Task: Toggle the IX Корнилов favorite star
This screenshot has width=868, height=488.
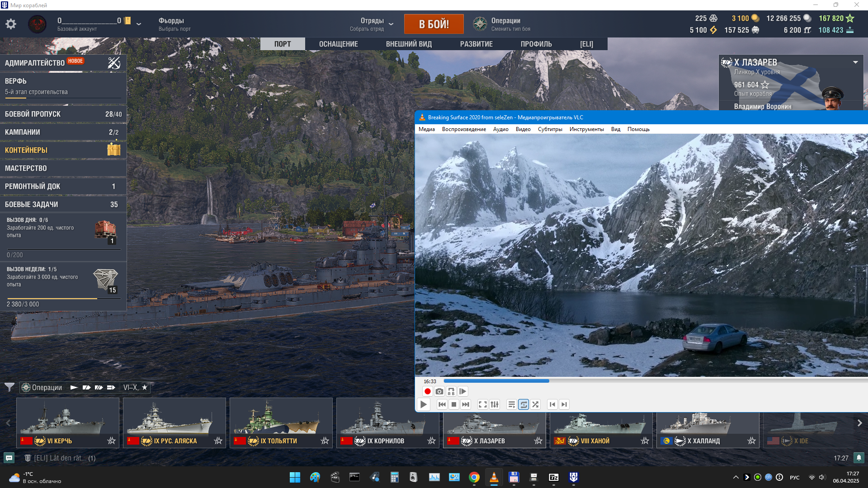Action: tap(432, 441)
